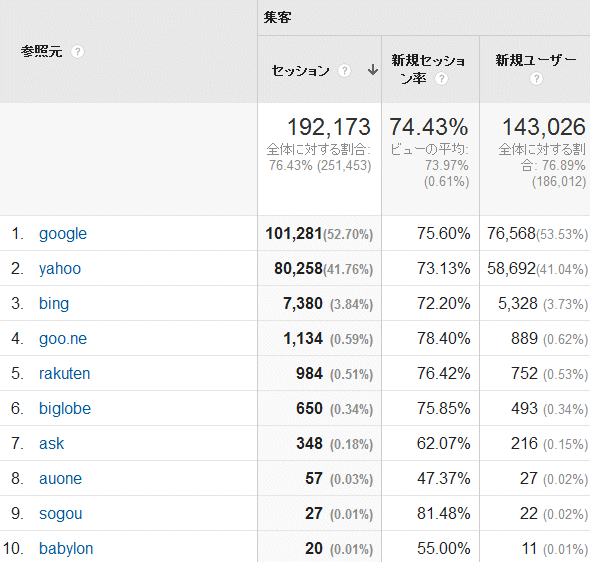Select yahoo sessions value 80,258
The height and width of the screenshot is (562, 590).
(298, 269)
